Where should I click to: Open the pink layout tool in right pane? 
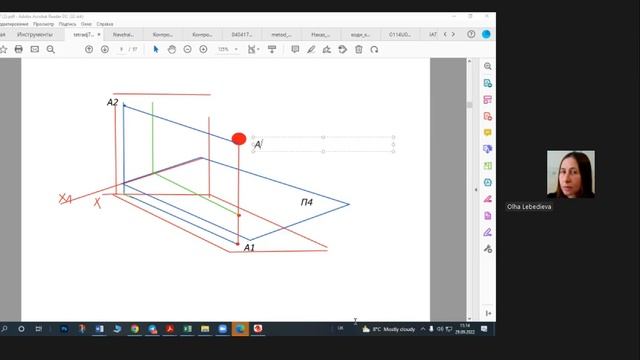point(487,100)
